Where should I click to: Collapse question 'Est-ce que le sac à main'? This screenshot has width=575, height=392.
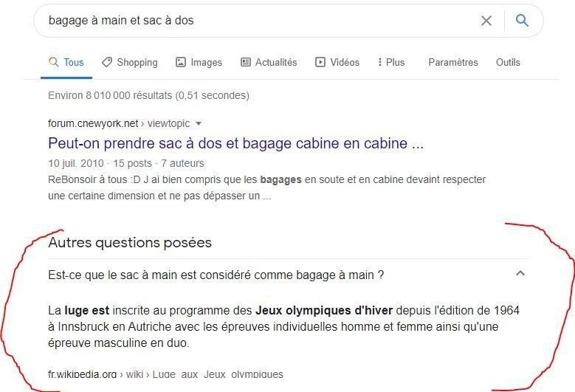[x=288, y=275]
